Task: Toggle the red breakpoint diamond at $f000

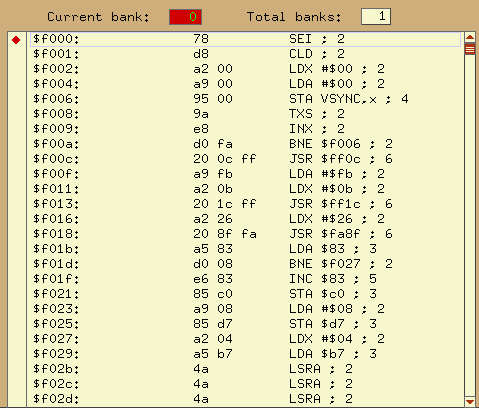Action: click(16, 40)
